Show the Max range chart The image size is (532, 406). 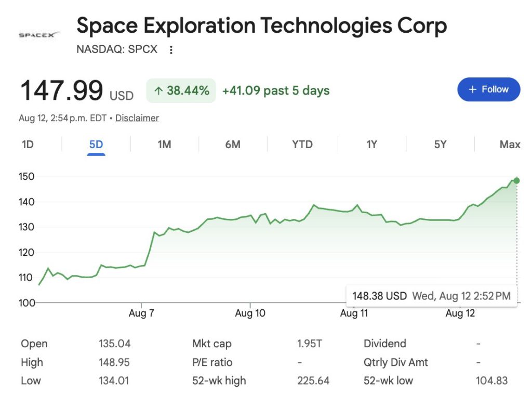coord(510,145)
